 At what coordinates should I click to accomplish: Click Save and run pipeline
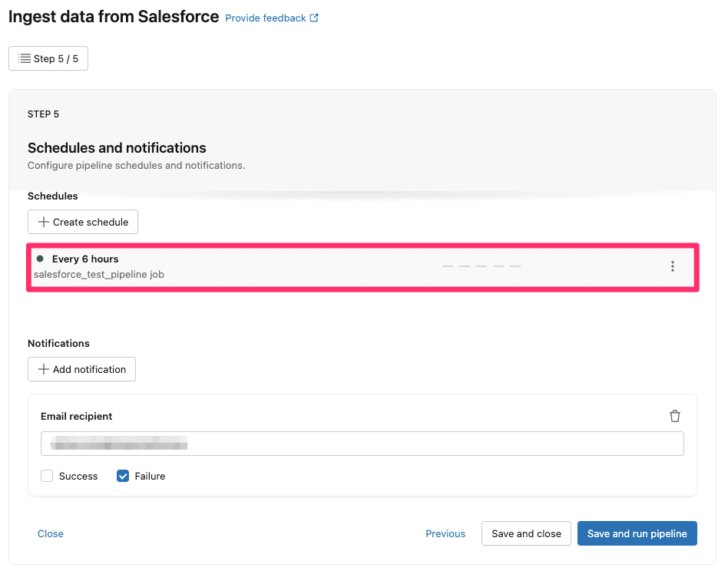[x=637, y=533]
